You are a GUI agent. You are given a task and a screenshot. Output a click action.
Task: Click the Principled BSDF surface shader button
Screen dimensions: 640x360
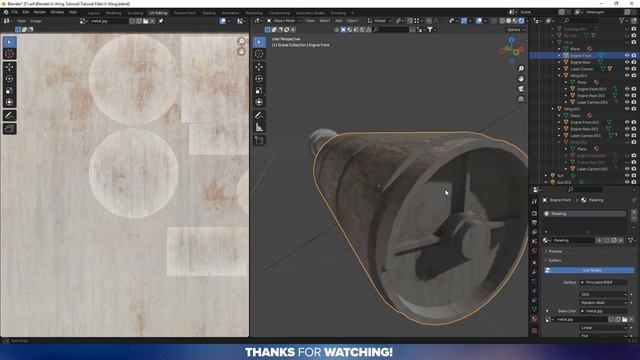point(604,282)
